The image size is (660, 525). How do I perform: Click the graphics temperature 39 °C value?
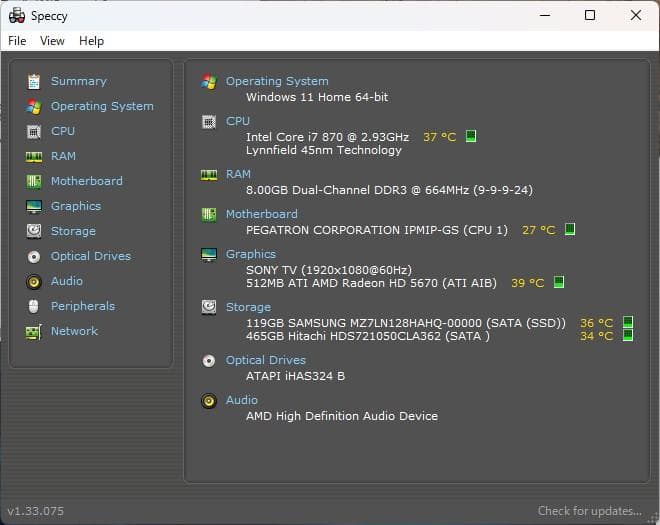tap(527, 283)
